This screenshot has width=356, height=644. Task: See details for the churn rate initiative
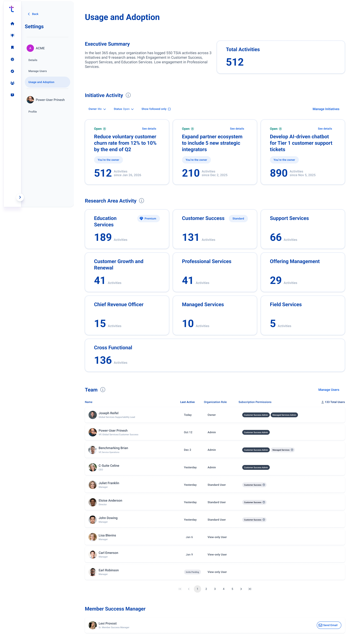(x=149, y=129)
